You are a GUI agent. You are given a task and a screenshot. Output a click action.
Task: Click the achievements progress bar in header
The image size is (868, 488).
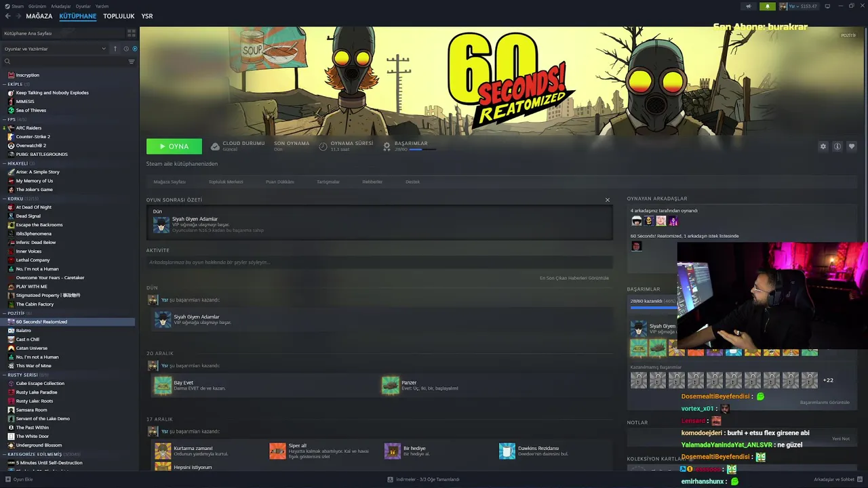click(x=424, y=150)
